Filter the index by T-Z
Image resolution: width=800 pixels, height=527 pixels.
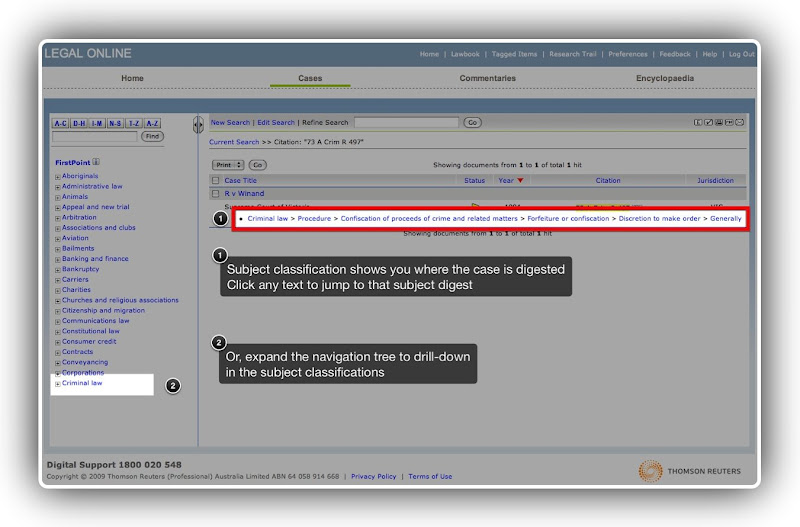(134, 123)
